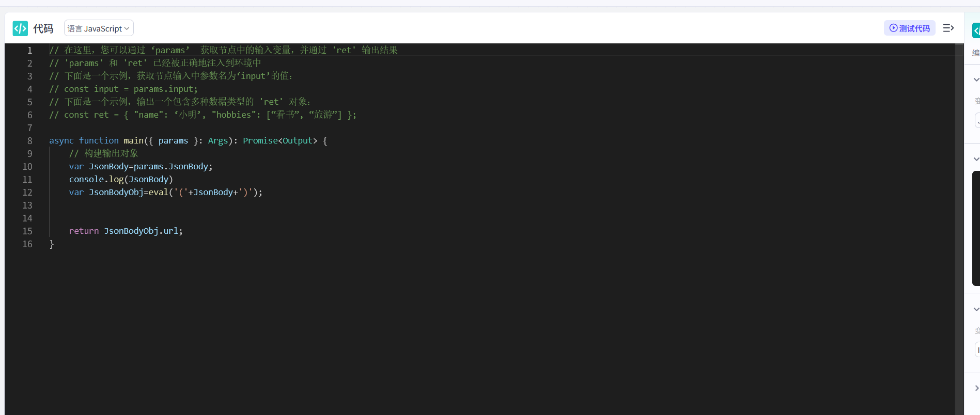Click the '// 构建输出对象' comment
The width and height of the screenshot is (980, 415).
click(x=103, y=154)
